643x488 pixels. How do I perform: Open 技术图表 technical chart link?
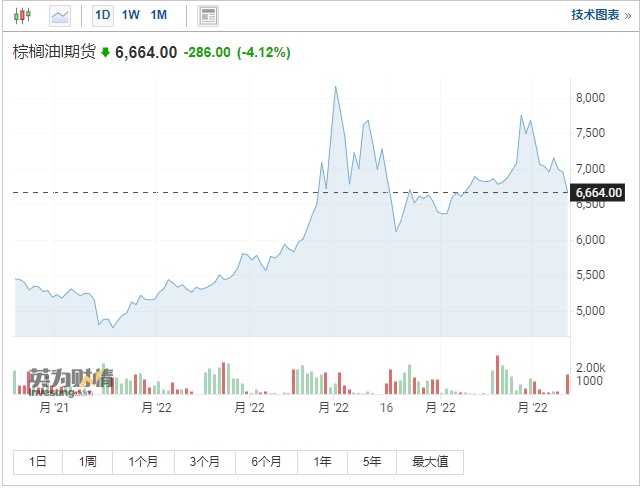coord(602,15)
